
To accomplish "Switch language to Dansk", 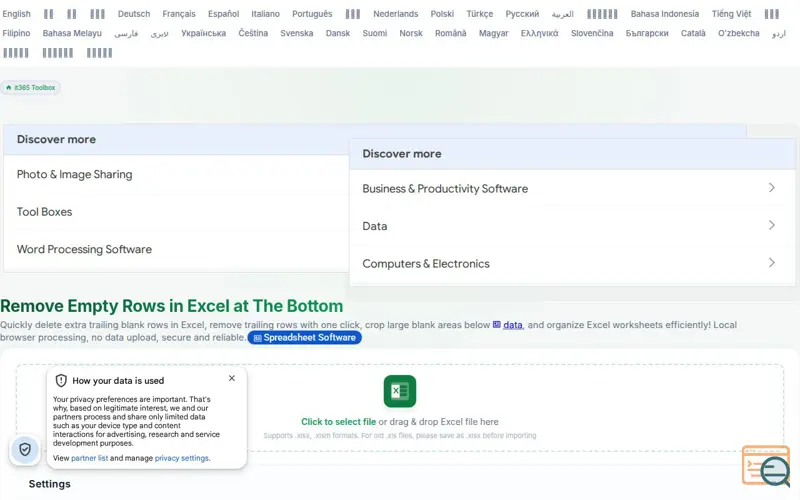I will coord(338,33).
